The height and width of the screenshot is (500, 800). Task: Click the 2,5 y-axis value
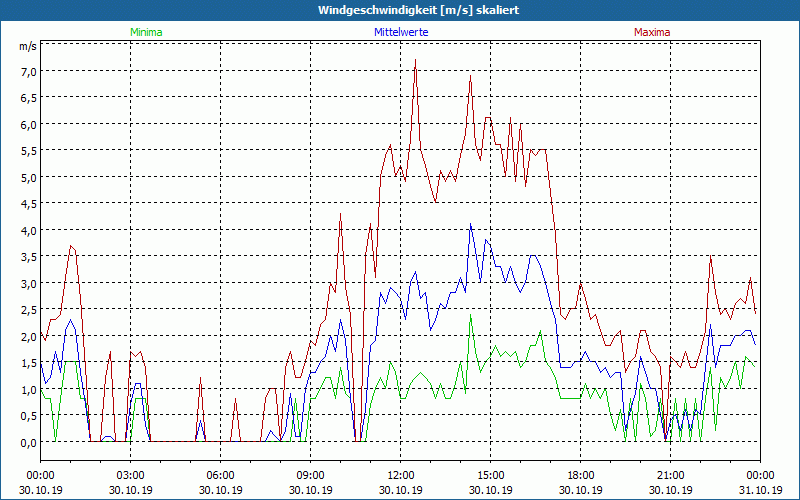[x=28, y=310]
